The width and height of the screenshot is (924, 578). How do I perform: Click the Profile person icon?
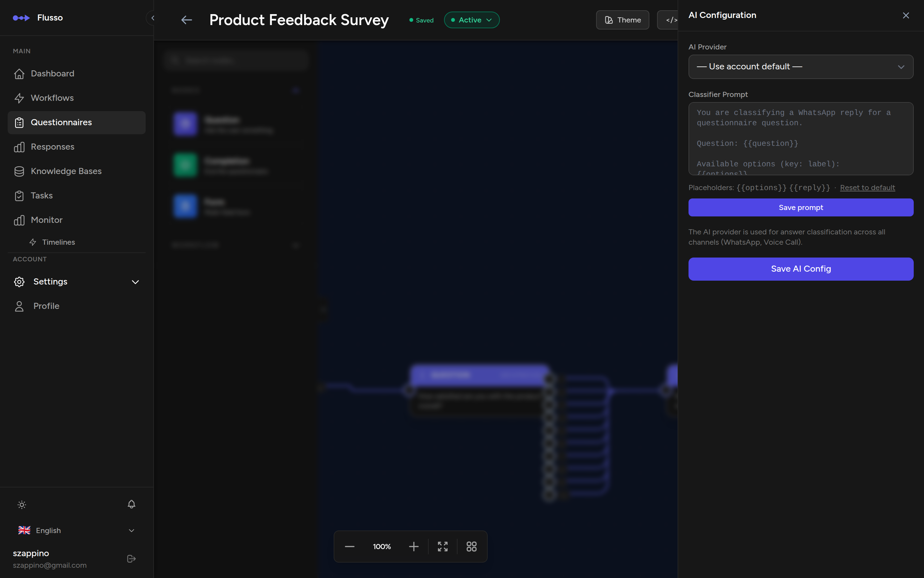coord(19,307)
